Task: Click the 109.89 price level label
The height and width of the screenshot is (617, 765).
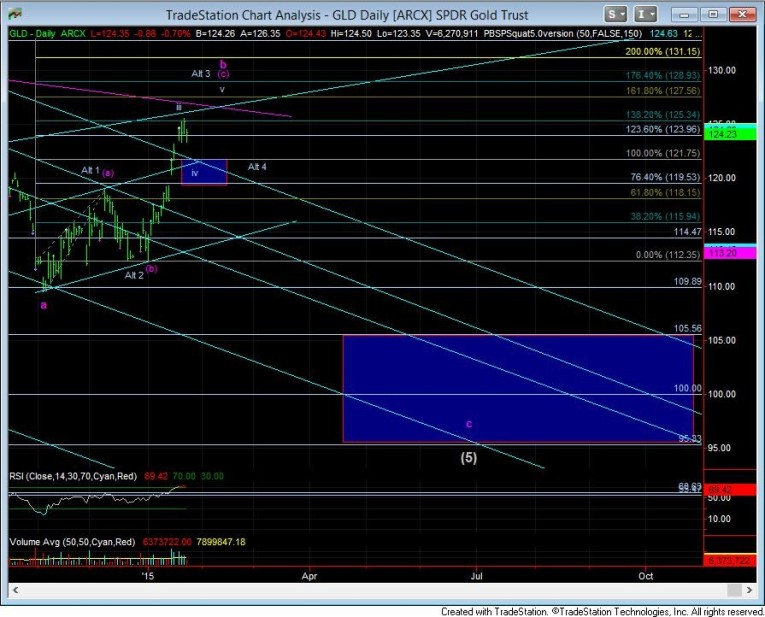Action: [x=687, y=281]
